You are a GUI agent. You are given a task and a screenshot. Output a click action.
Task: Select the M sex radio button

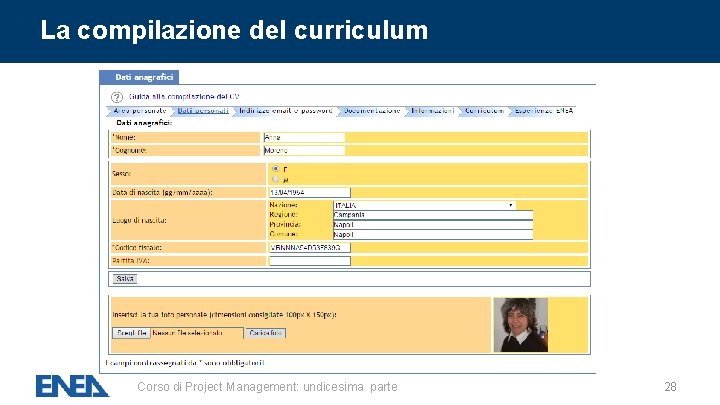(x=276, y=179)
